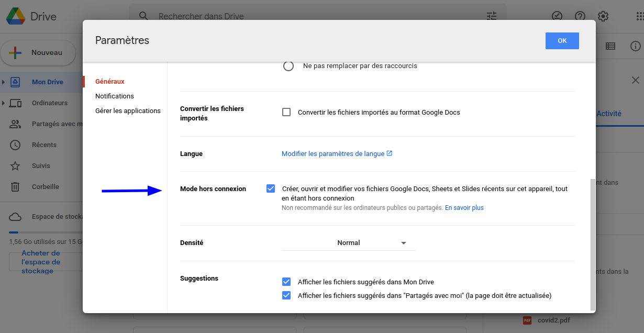
Task: Click the Suivis star icon
Action: [15, 166]
